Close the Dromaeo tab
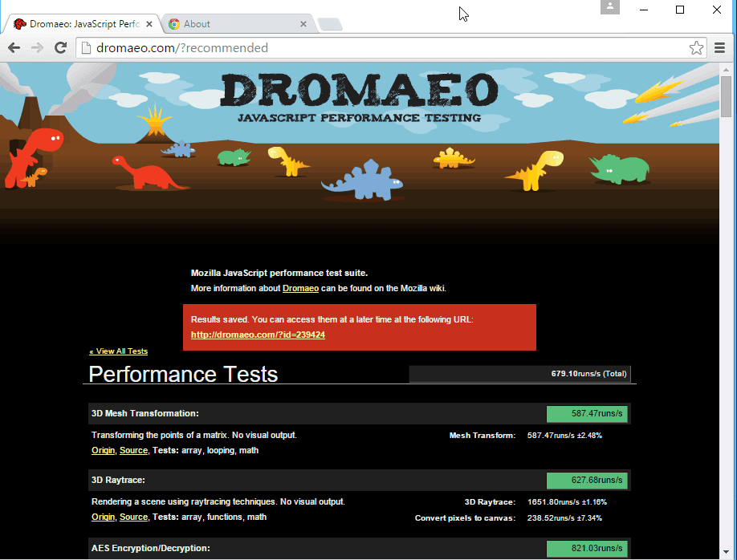737x560 pixels. tap(149, 24)
